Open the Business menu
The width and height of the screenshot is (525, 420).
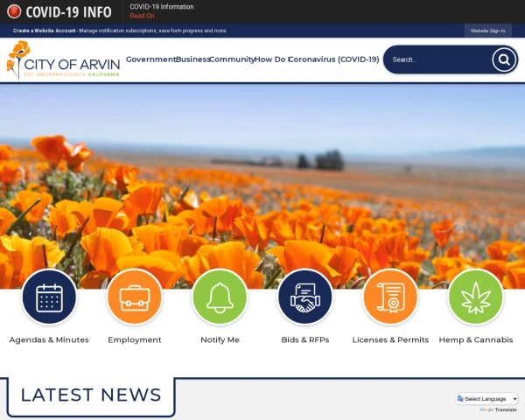[x=192, y=59]
